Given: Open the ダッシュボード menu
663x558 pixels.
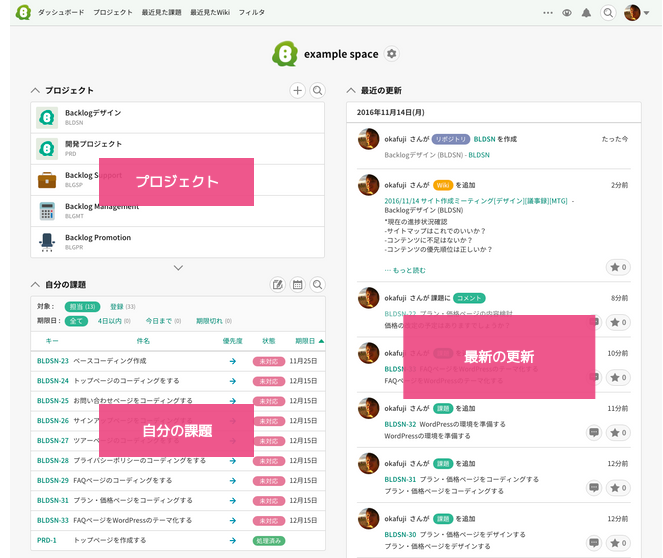Looking at the screenshot, I should point(61,13).
